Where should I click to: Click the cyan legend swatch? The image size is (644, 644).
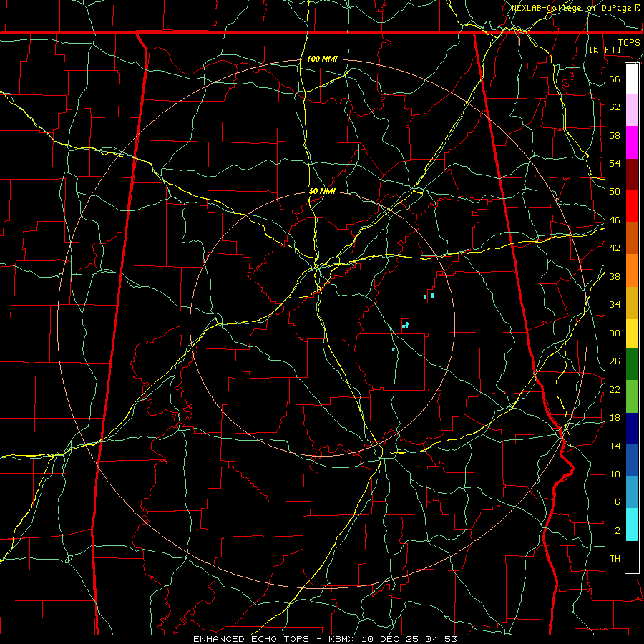632,525
